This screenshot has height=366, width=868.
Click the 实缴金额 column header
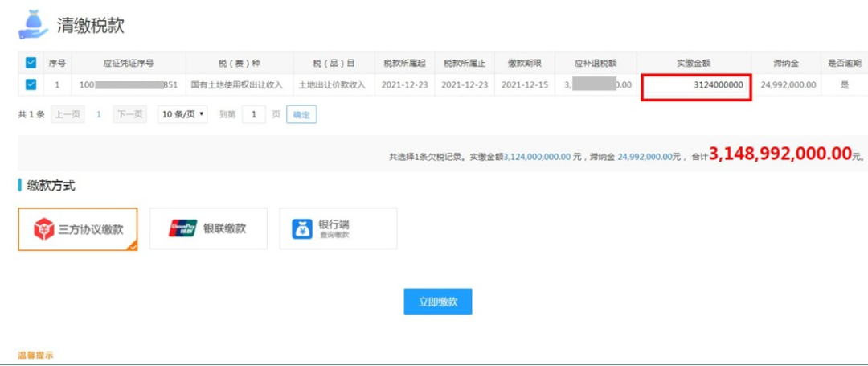(x=694, y=63)
